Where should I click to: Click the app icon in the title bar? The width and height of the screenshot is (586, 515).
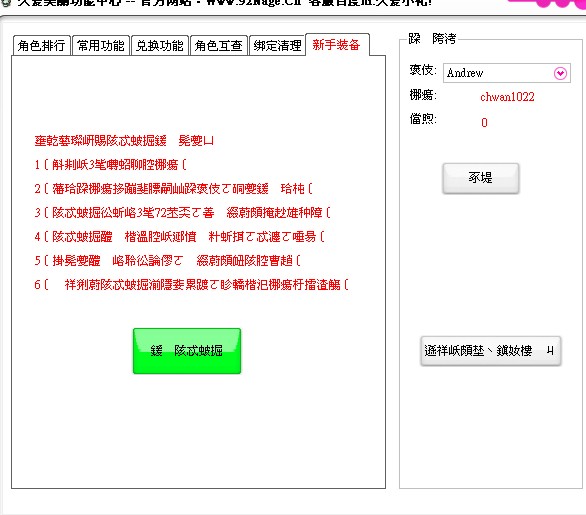[5, 3]
